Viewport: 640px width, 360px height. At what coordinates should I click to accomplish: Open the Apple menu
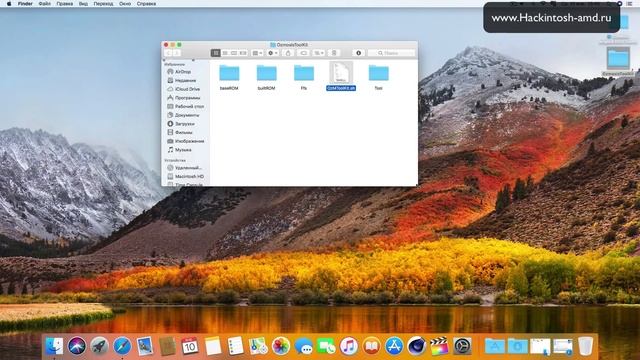[9, 4]
